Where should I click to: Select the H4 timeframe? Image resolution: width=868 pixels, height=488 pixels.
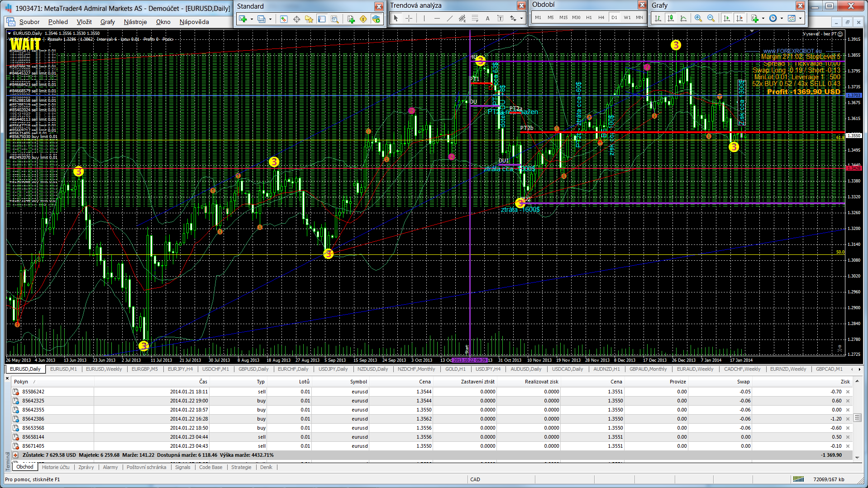point(601,18)
